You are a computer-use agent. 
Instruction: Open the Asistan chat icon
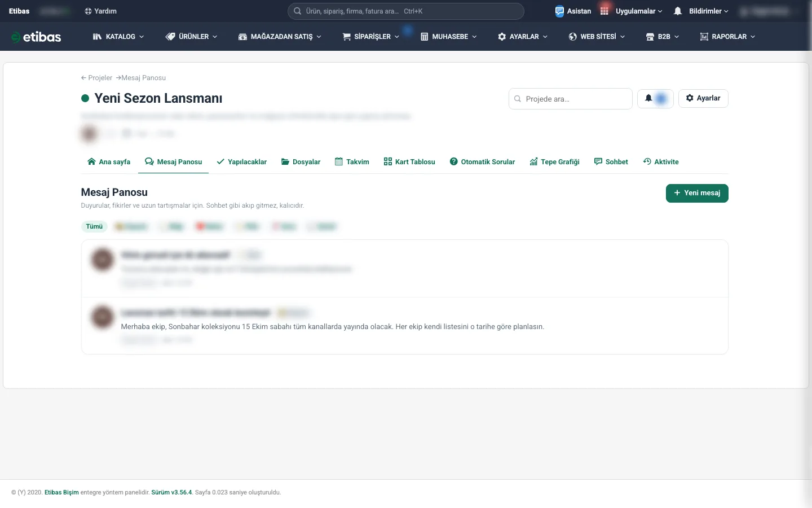[x=559, y=11]
